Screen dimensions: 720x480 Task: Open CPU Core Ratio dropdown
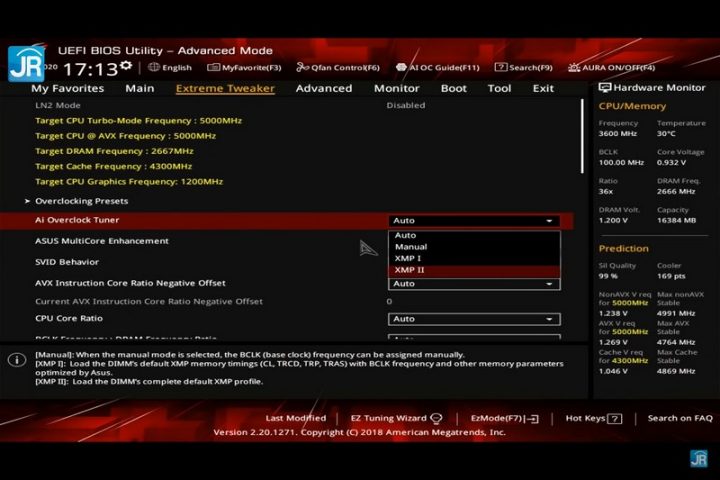pos(474,319)
